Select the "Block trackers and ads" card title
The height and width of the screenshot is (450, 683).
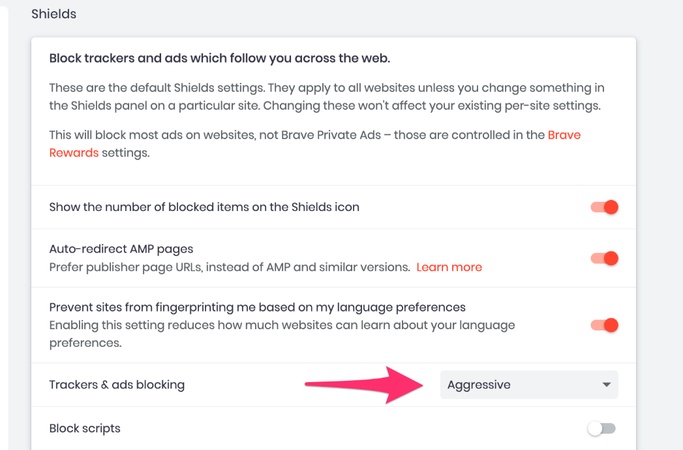pos(219,56)
